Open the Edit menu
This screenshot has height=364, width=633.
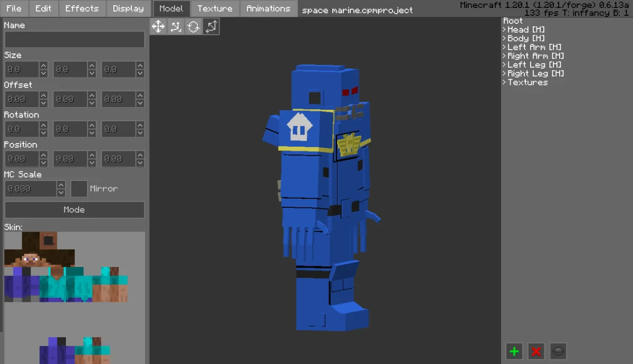point(43,8)
